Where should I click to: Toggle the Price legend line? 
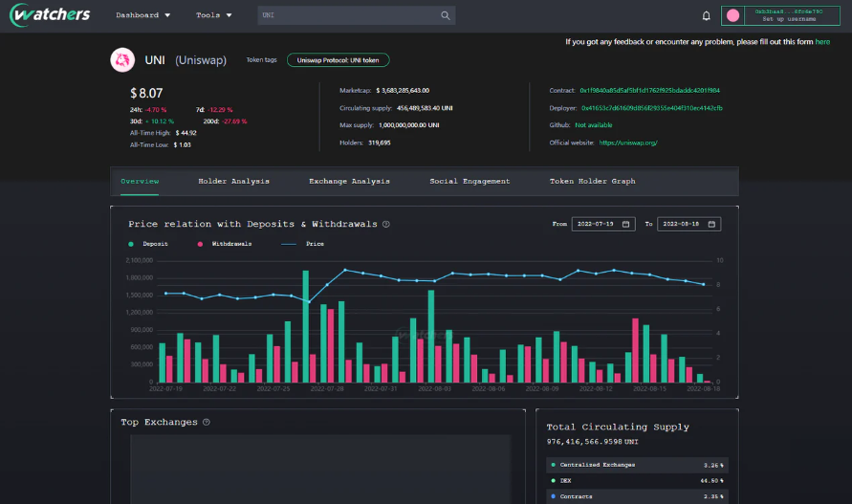coord(303,244)
